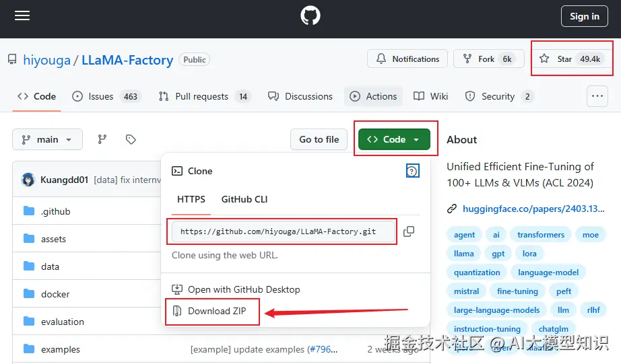View tags using the tag icon
The height and width of the screenshot is (364, 621).
pos(131,139)
